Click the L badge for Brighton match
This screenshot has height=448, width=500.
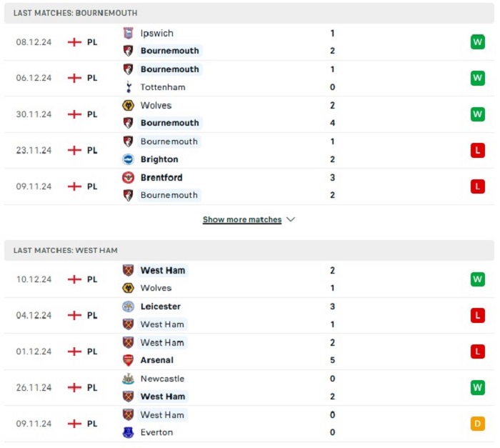[477, 150]
